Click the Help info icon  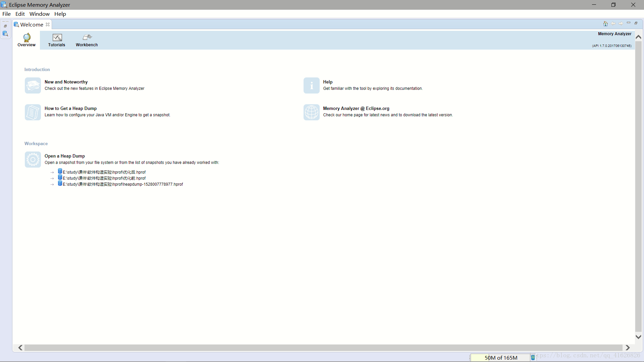tap(312, 85)
